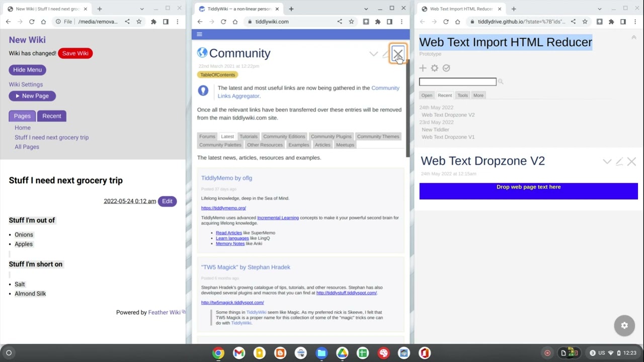Toggle the Hide Menu button
Viewport: 644px width, 362px height.
pos(27,70)
